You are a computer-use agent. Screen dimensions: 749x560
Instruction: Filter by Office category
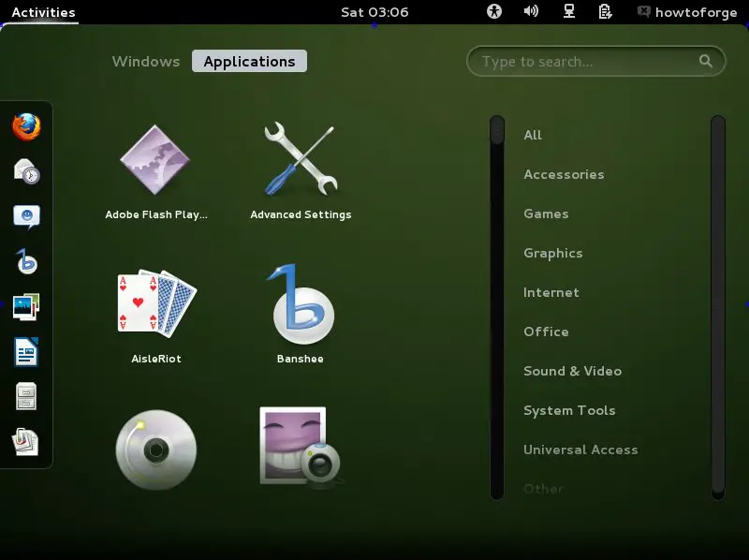[546, 332]
